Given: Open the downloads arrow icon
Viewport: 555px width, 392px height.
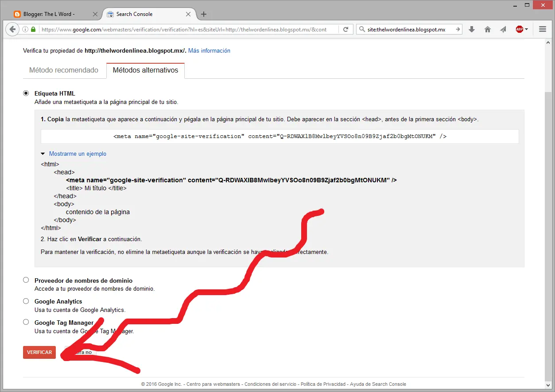Looking at the screenshot, I should coord(472,29).
